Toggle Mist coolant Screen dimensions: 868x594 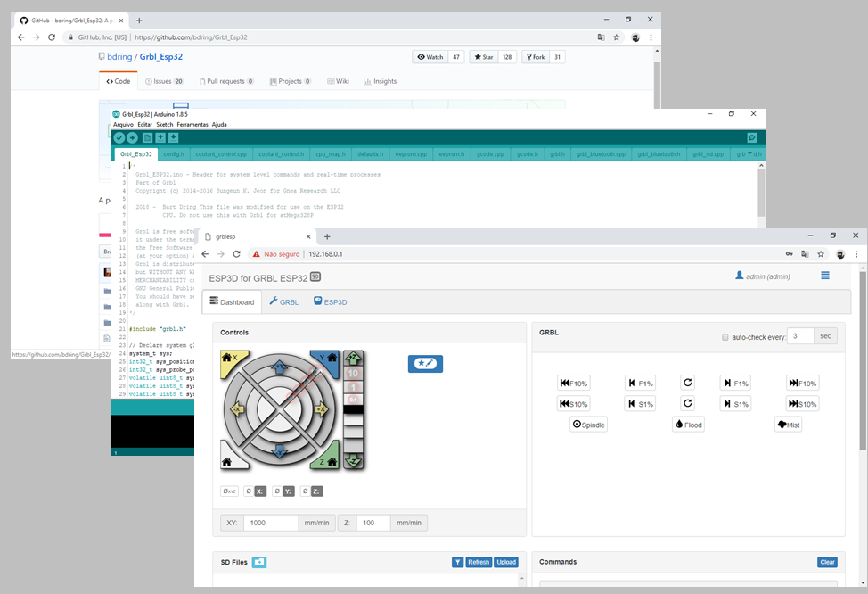(x=789, y=425)
